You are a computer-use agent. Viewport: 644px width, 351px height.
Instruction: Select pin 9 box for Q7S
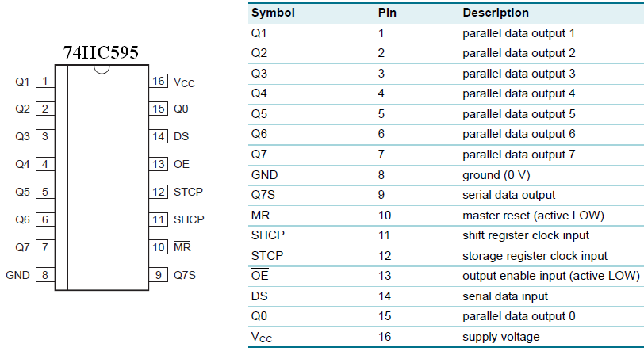click(159, 275)
